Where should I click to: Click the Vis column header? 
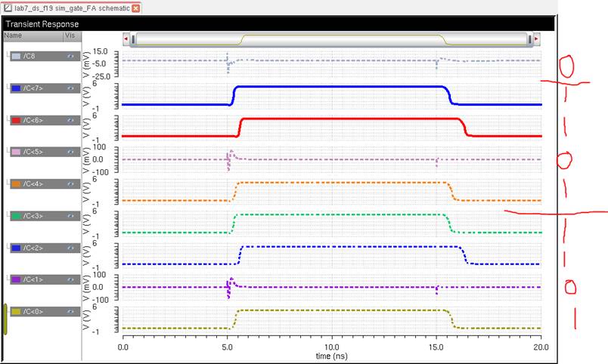pos(72,35)
